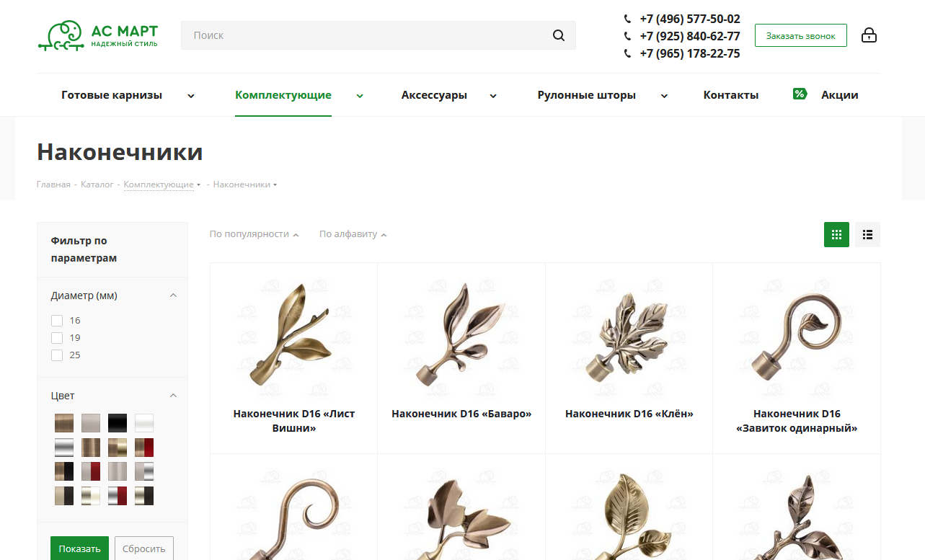Follow the Каталог breadcrumb link
Viewport: 925px width, 560px height.
coord(97,185)
